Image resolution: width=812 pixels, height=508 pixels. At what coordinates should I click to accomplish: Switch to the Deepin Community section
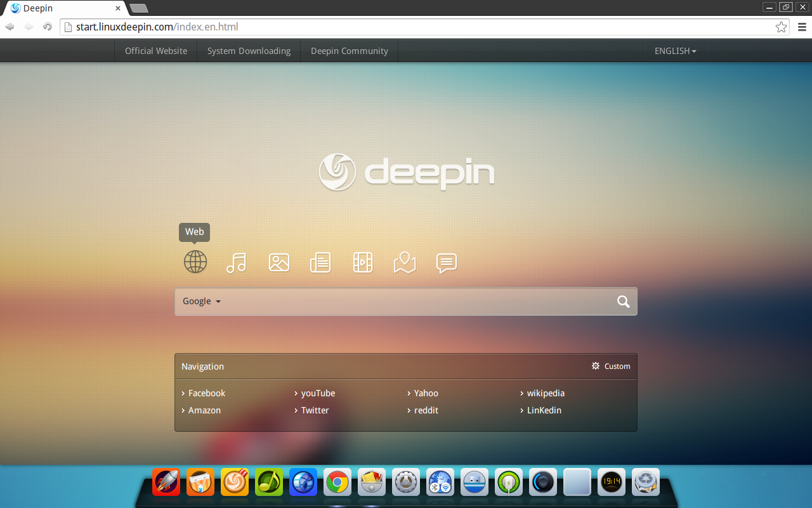tap(349, 51)
